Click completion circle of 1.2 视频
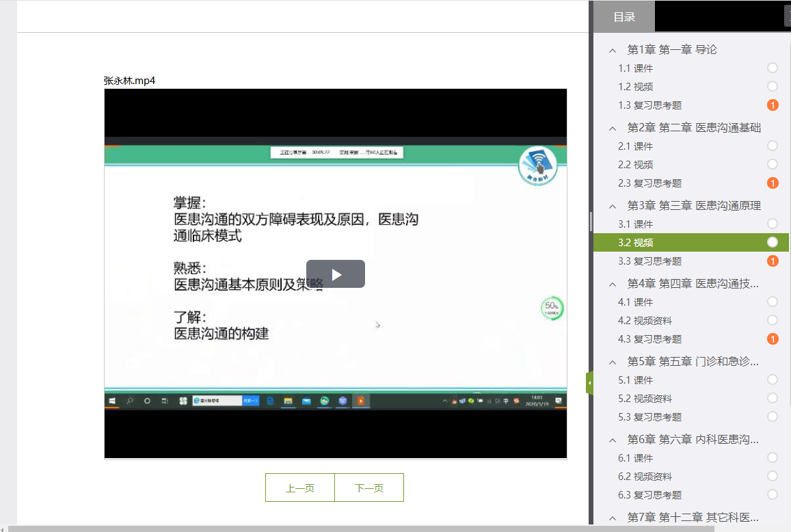Viewport: 791px width, 532px height. pos(773,86)
